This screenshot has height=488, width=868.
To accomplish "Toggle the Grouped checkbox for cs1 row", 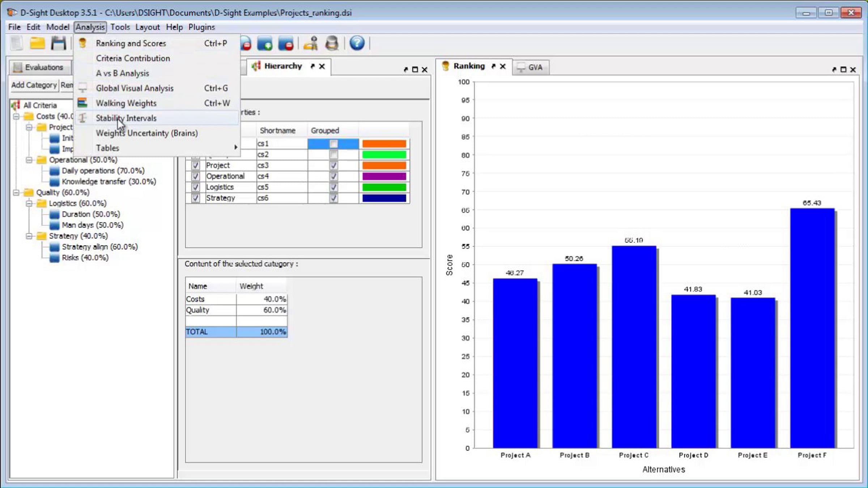I will click(x=333, y=144).
